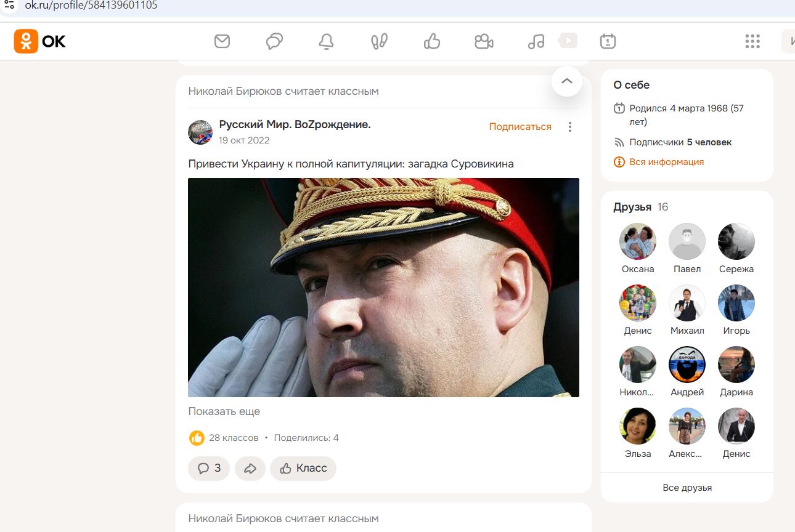The width and height of the screenshot is (795, 532).
Task: Click the scroll-to-top chevron button
Action: pos(567,81)
